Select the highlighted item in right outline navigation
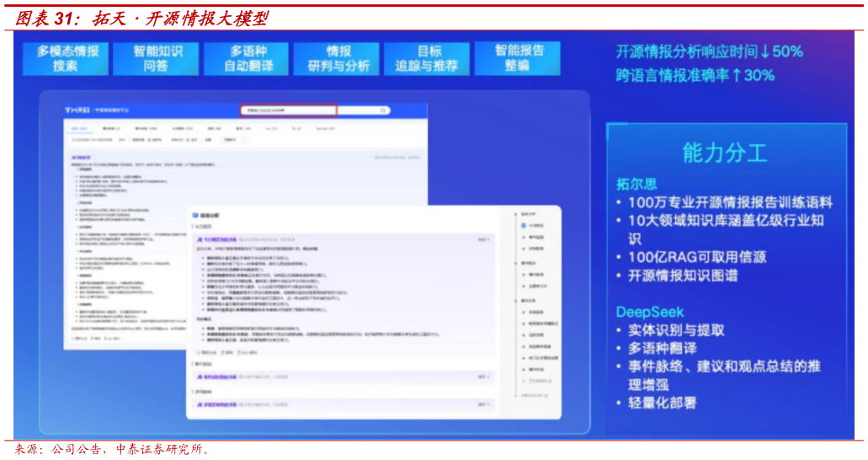The height and width of the screenshot is (460, 868). pyautogui.click(x=533, y=226)
